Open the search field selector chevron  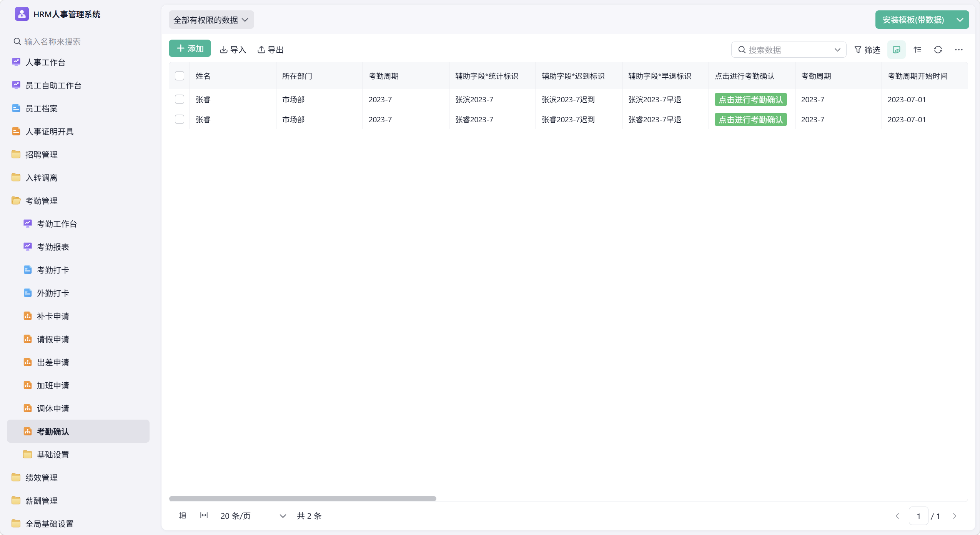pos(837,50)
